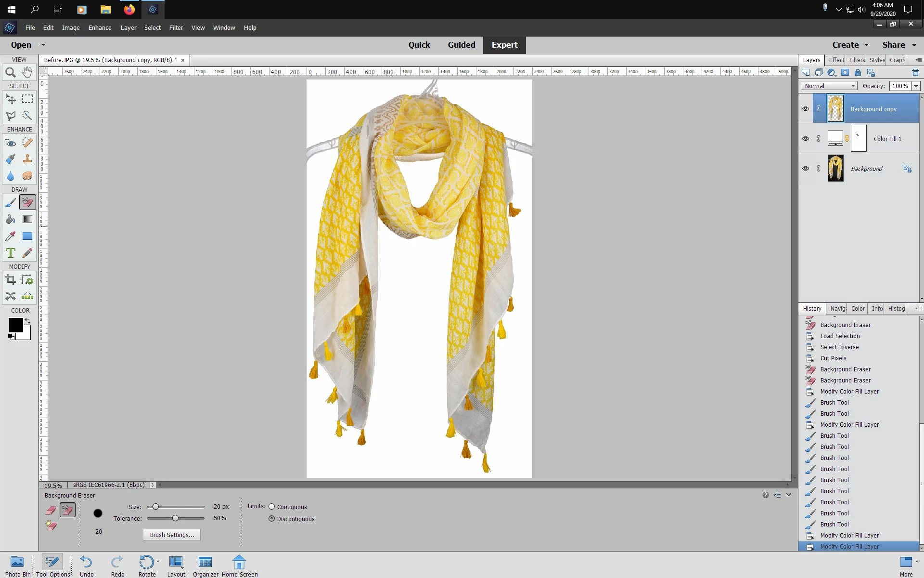Open the Create dropdown menu

[x=850, y=45]
